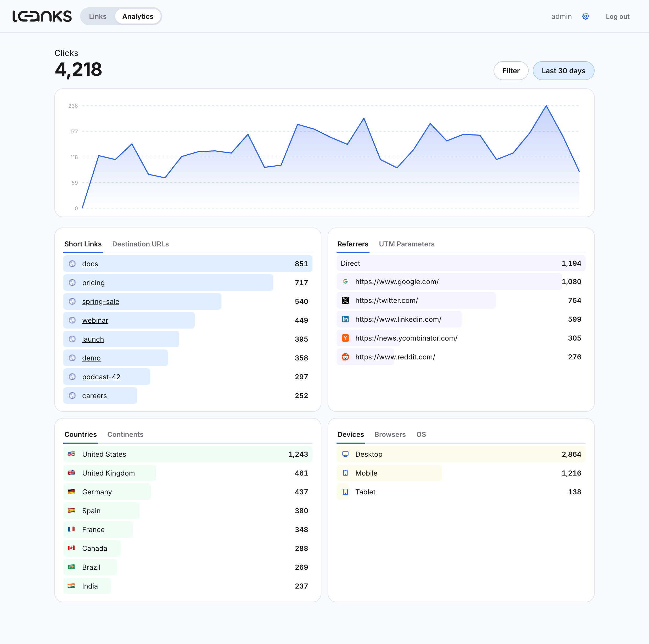Click the globe icon beside webinar
The height and width of the screenshot is (644, 649).
72,320
